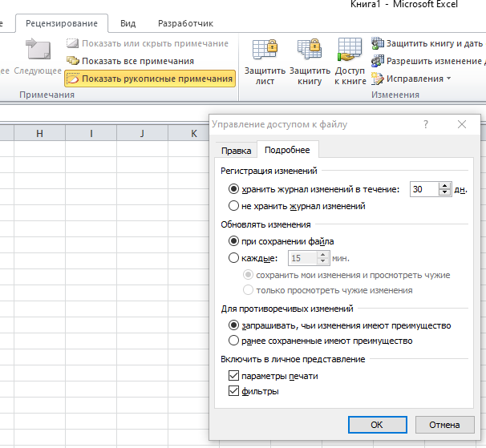Uncheck the 'фильтры' checkbox
The height and width of the screenshot is (448, 486).
point(234,392)
